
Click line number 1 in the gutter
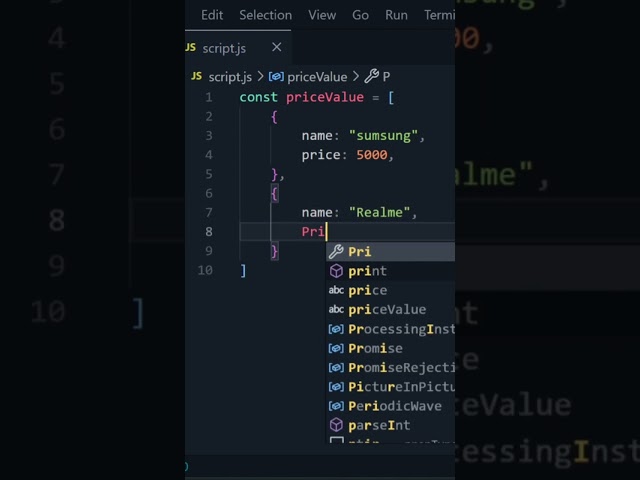point(209,97)
